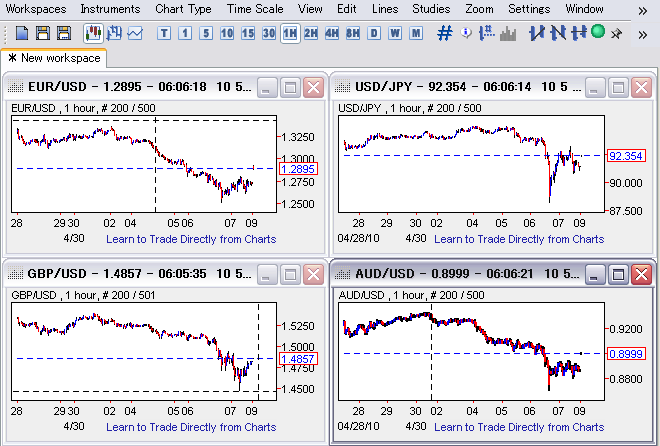The width and height of the screenshot is (660, 446).
Task: Switch to tick time scale T
Action: coord(164,33)
